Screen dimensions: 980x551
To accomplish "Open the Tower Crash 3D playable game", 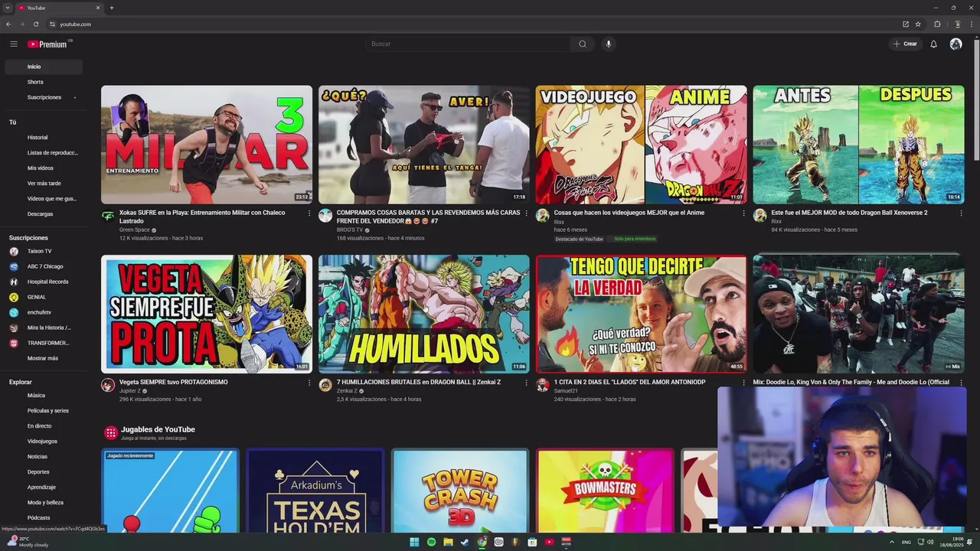I will [x=460, y=491].
